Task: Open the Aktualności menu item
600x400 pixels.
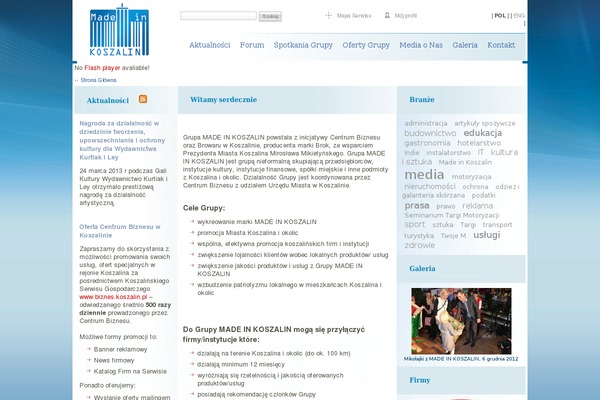Action: click(x=210, y=45)
